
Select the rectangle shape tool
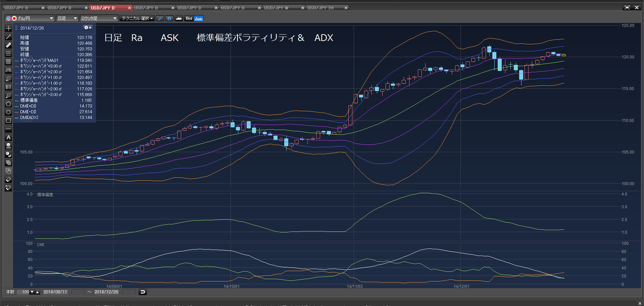[8, 121]
